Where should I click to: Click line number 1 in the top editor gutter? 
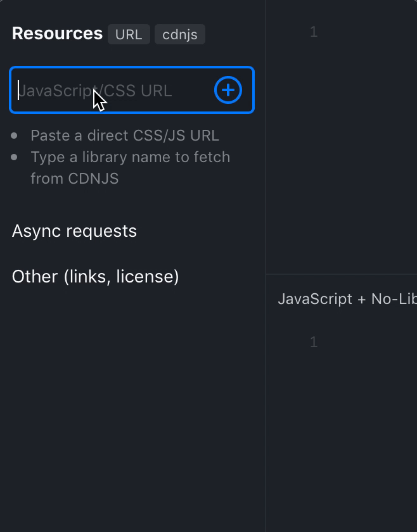tap(314, 32)
